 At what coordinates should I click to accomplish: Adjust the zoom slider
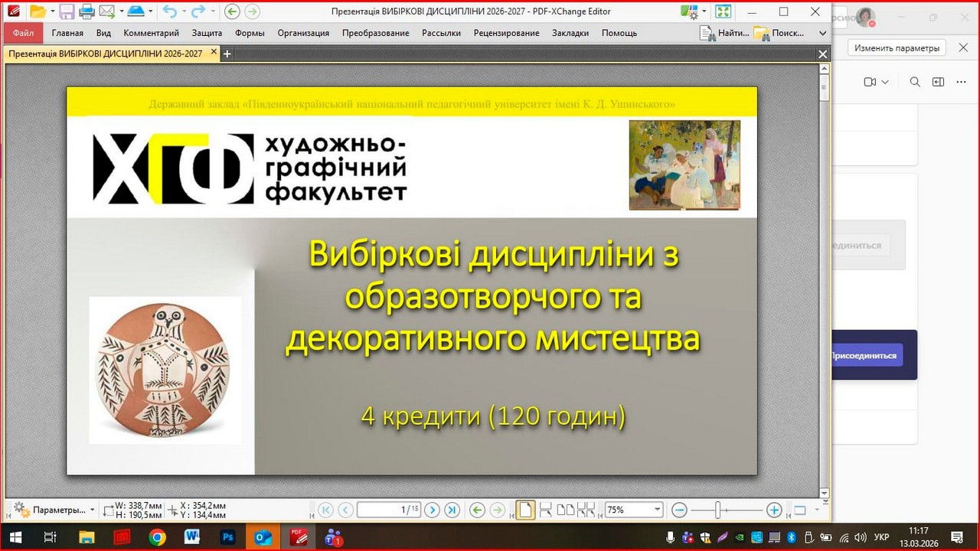pos(717,510)
